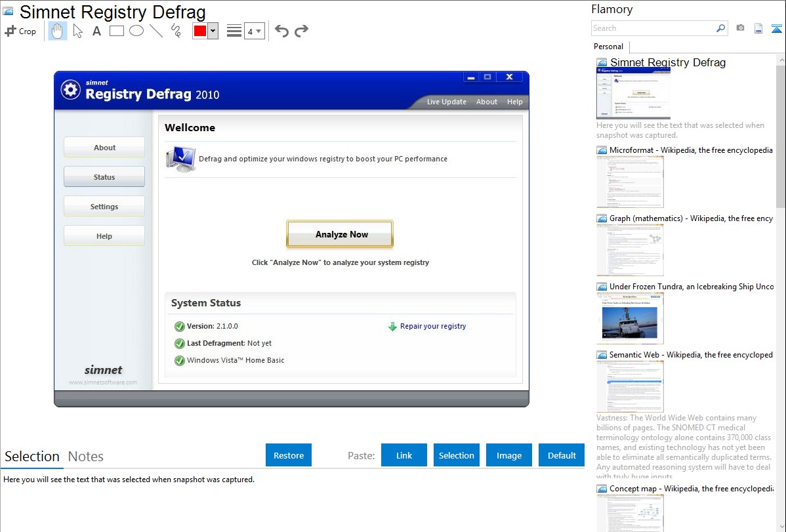
Task: Click the red color swatch
Action: click(200, 31)
